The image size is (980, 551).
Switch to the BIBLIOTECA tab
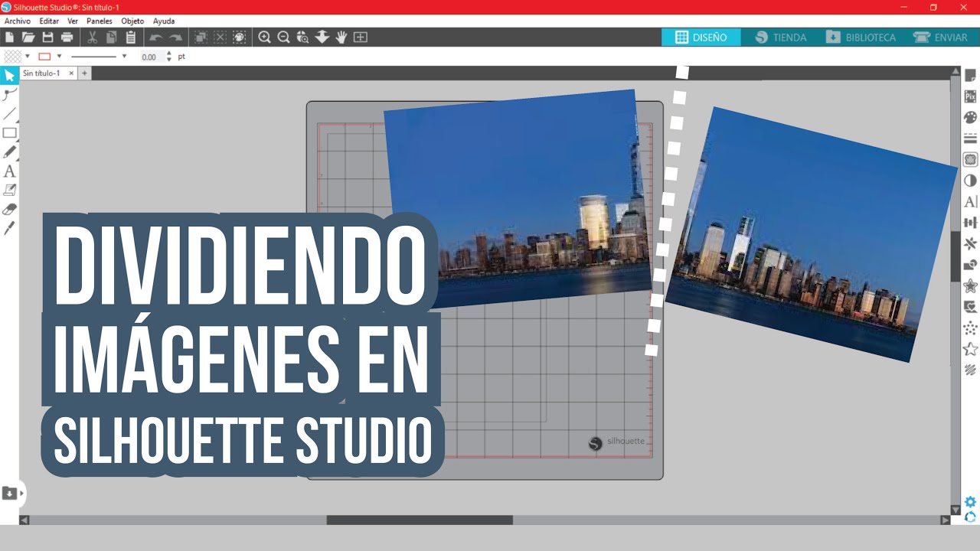[861, 37]
